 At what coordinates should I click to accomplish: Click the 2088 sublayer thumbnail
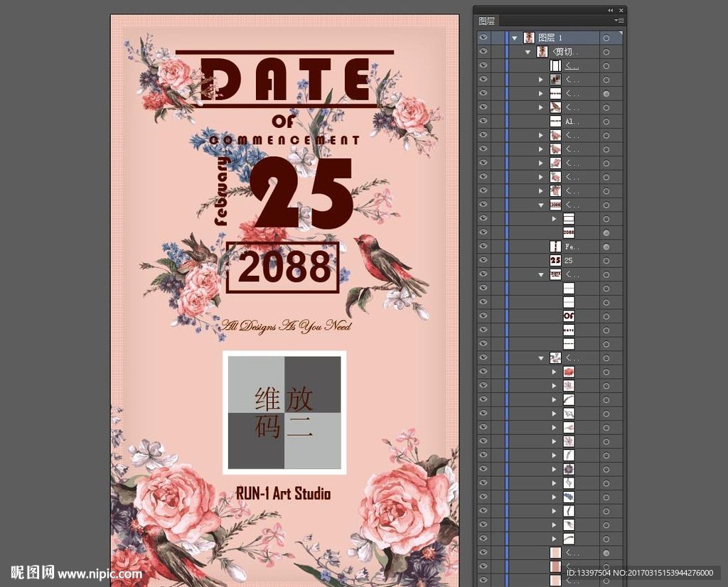(569, 232)
